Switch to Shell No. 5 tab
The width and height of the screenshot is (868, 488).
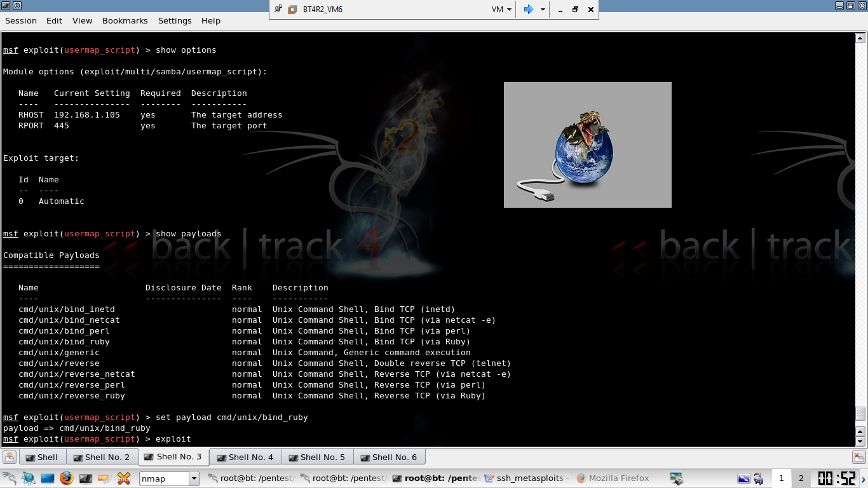point(316,457)
